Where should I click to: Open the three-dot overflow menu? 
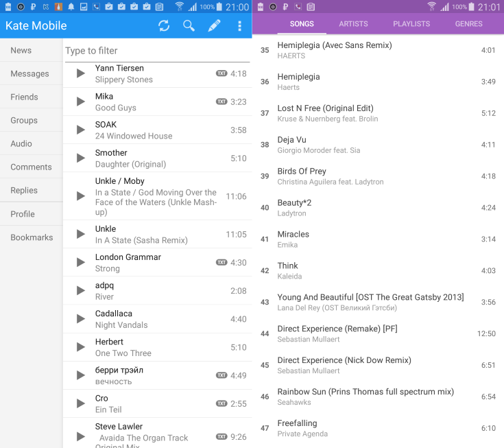coord(239,26)
